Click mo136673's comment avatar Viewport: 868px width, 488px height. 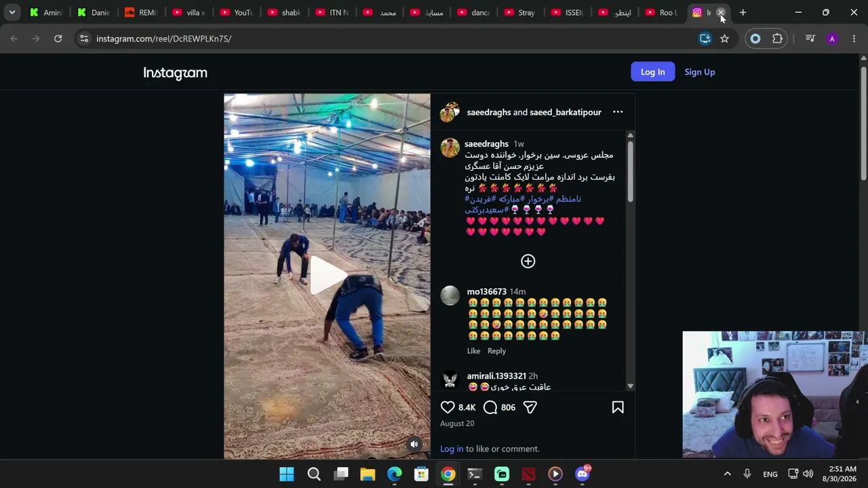pos(450,296)
